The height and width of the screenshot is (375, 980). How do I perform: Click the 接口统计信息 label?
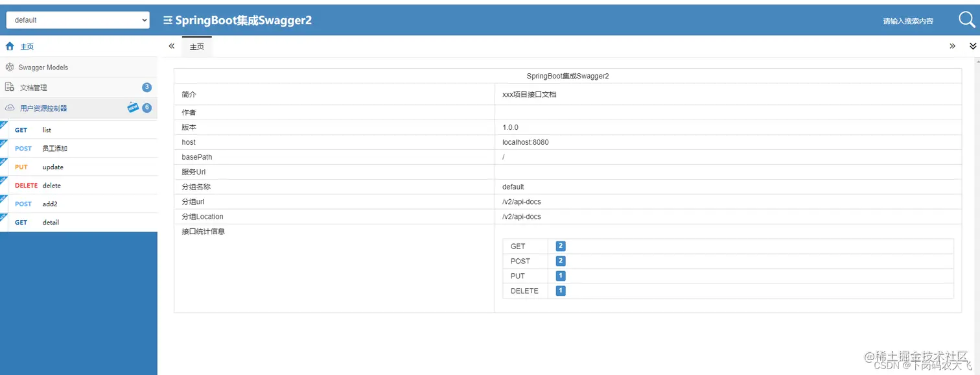coord(204,232)
